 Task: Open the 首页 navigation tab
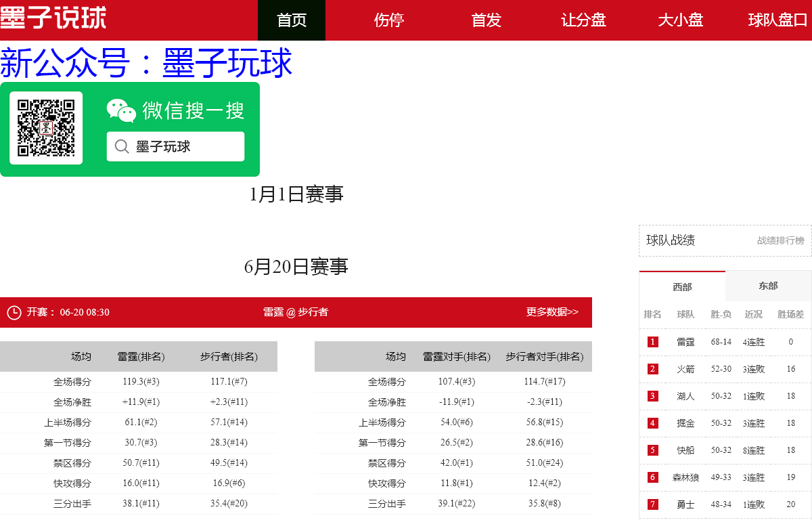292,20
